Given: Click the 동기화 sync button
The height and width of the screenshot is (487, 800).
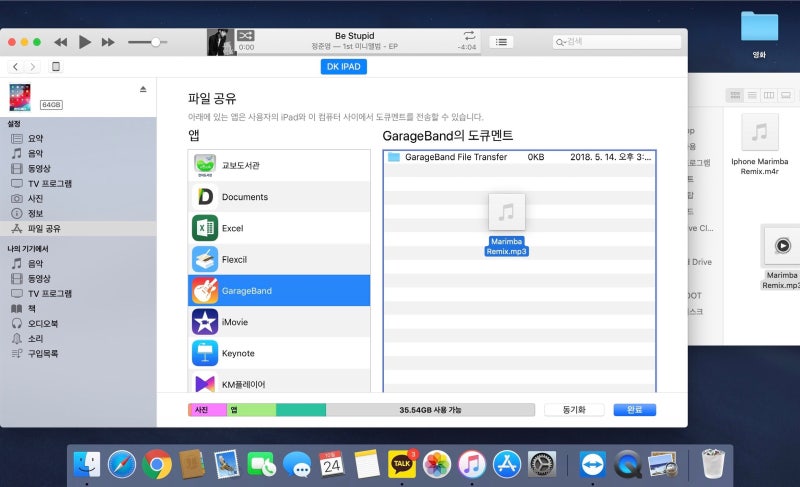Looking at the screenshot, I should pyautogui.click(x=574, y=409).
